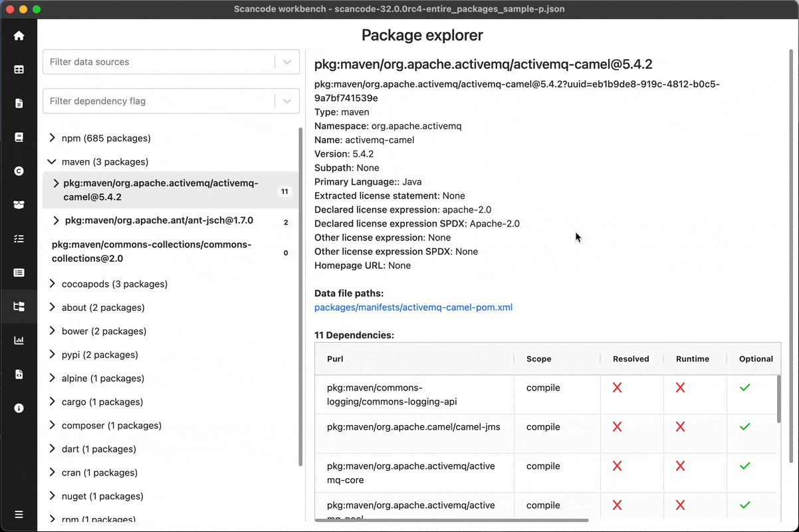Expand the alpine (1 packages) group
This screenshot has width=799, height=532.
[x=52, y=378]
